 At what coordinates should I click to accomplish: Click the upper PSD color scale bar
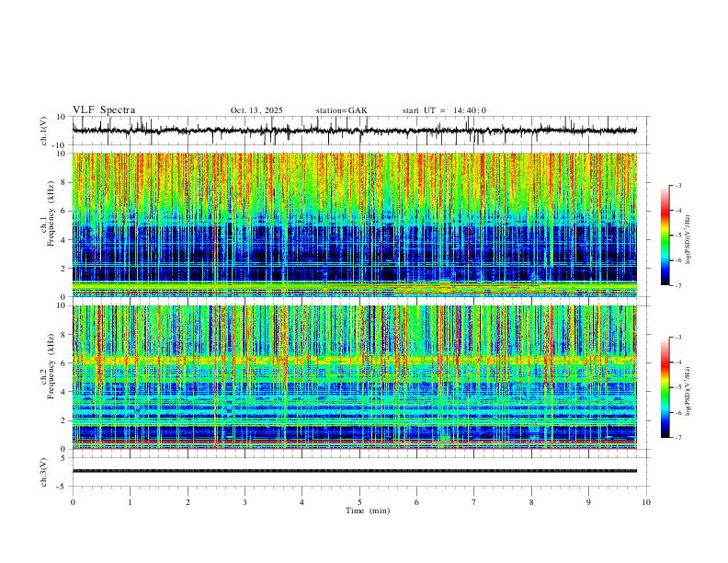click(x=665, y=236)
